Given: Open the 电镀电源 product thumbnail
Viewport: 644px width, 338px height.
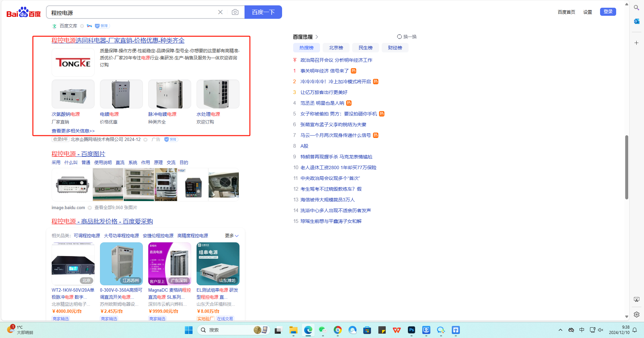Looking at the screenshot, I should [121, 94].
